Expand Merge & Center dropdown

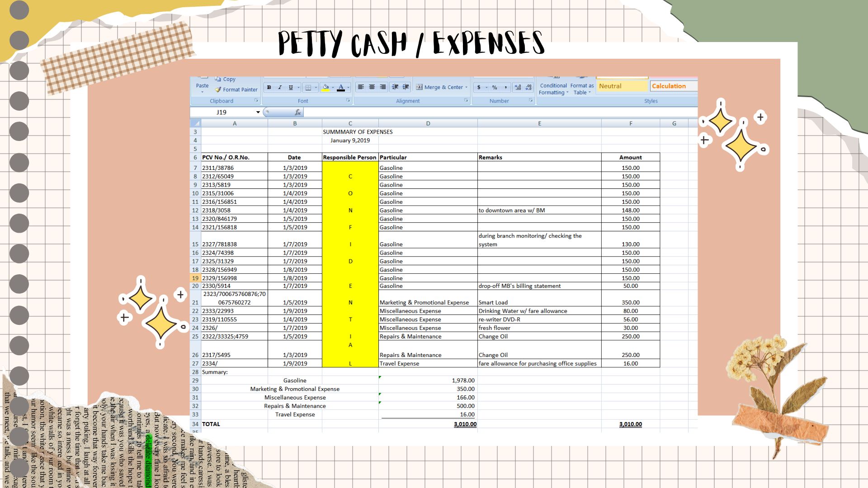pos(466,87)
